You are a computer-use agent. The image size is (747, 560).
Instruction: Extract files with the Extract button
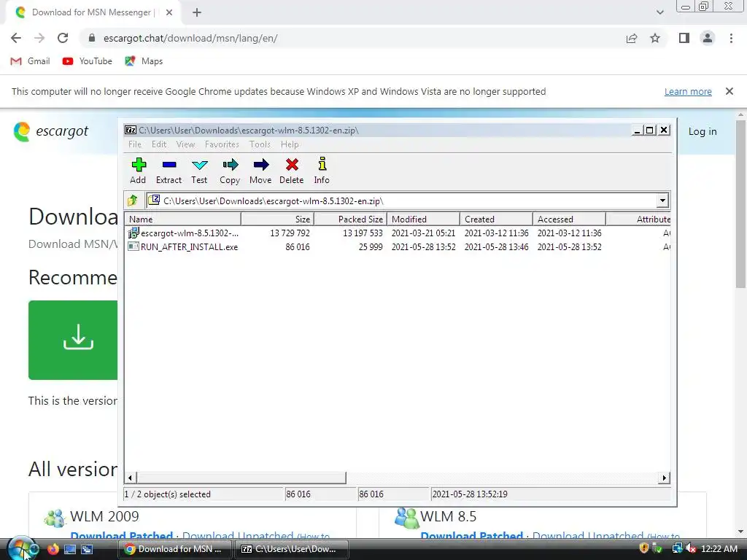coord(169,171)
